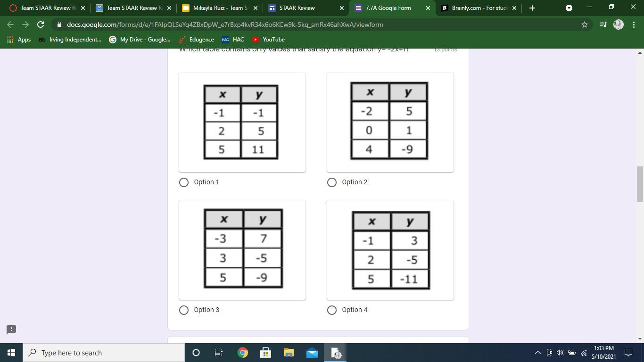Open the media control icon in toolbar

pos(603,25)
